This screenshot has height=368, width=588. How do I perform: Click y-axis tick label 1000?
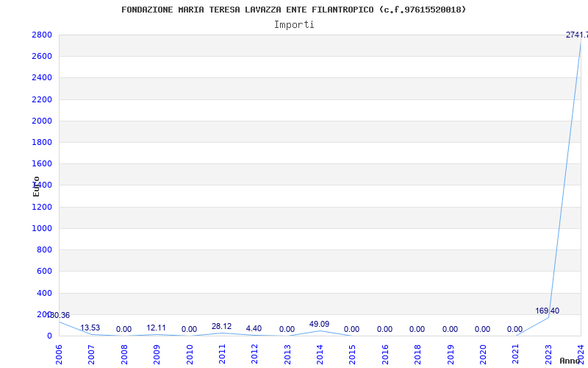click(42, 228)
